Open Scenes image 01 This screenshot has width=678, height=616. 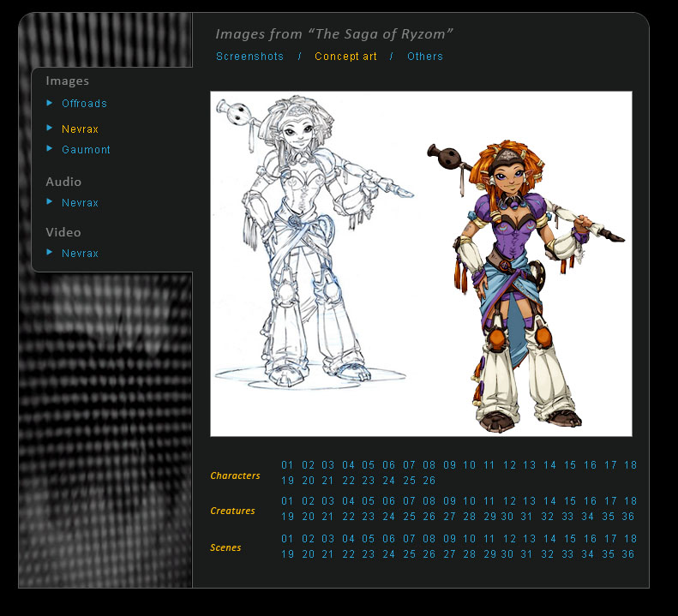pos(287,539)
